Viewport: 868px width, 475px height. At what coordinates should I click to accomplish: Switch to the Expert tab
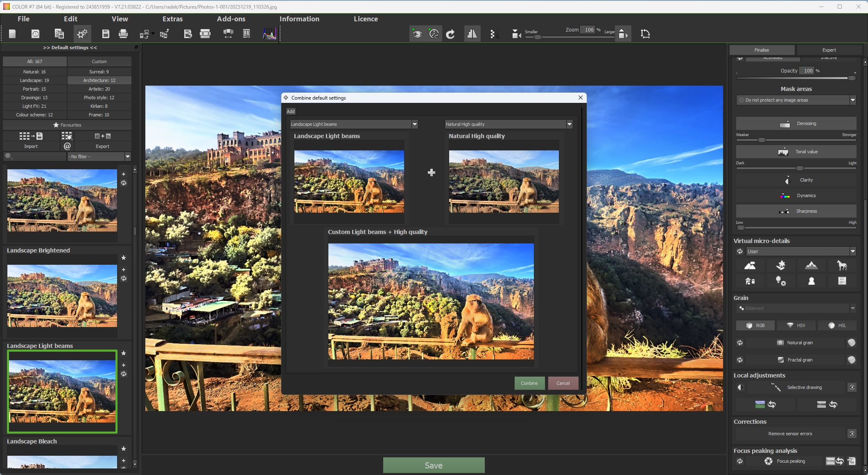coord(829,50)
